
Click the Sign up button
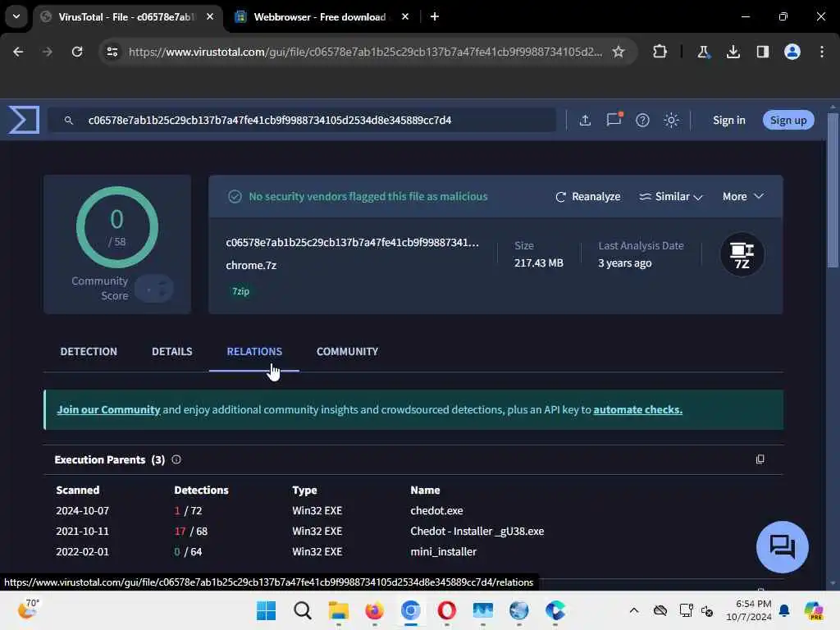click(788, 120)
